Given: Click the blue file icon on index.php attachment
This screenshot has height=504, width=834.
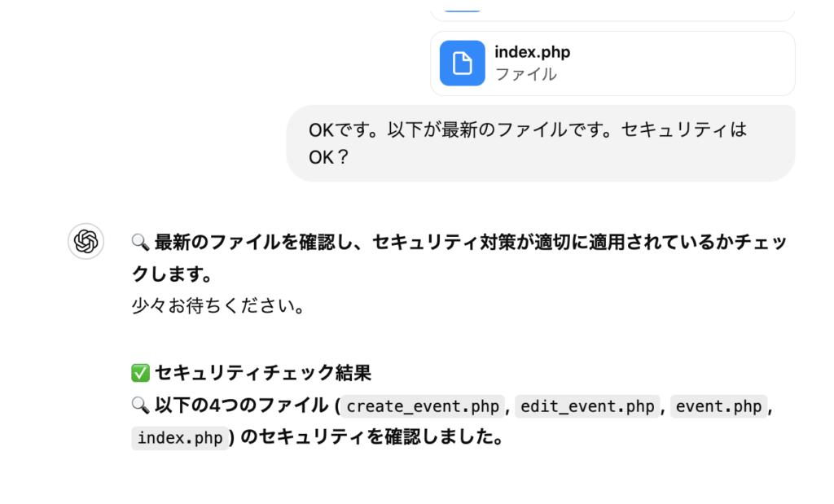Looking at the screenshot, I should [x=462, y=63].
